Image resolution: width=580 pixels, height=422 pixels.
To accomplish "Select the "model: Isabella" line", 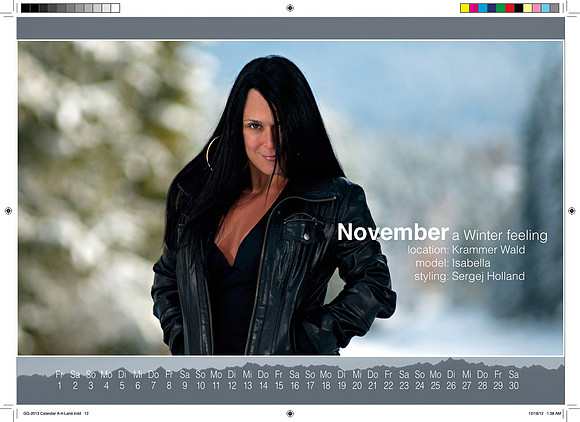I will [453, 263].
